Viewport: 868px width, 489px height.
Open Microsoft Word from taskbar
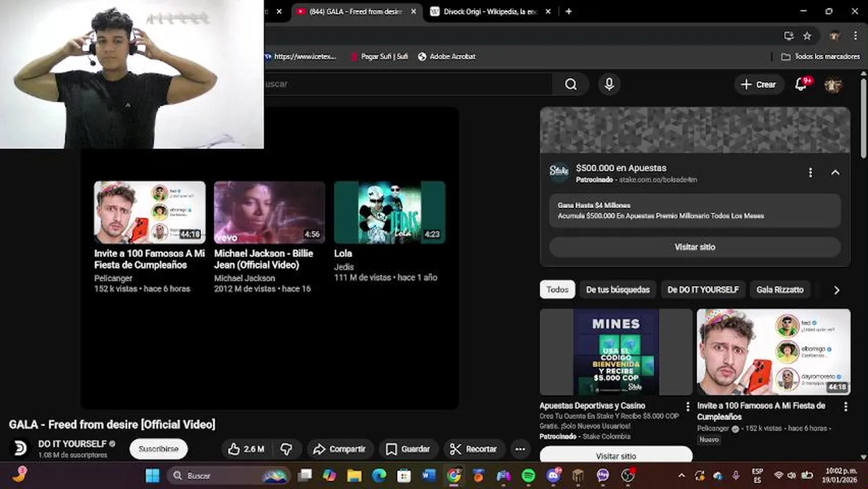(429, 475)
